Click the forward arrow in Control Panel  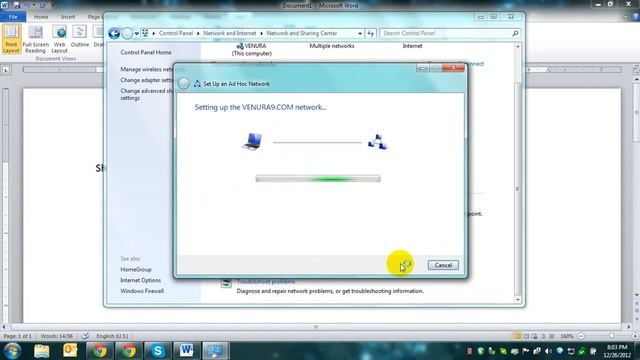click(x=127, y=33)
